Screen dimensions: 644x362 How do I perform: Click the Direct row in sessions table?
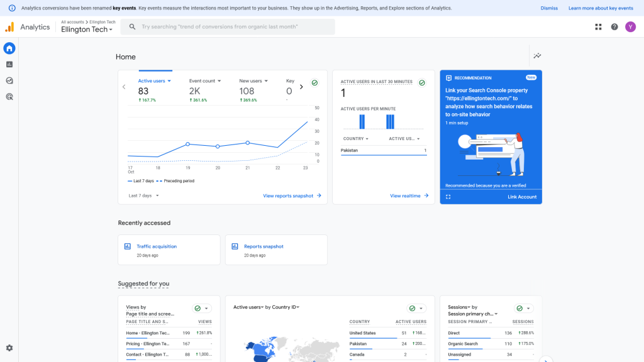[491, 333]
